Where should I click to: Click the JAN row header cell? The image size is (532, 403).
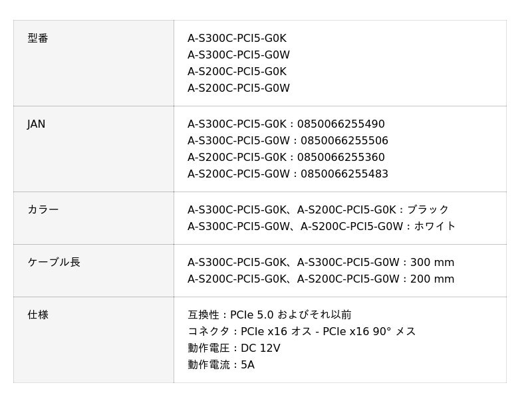coord(37,124)
